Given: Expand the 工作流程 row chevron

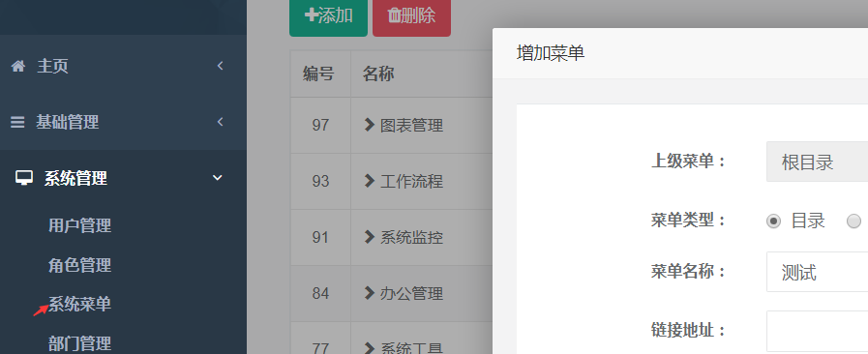Looking at the screenshot, I should [x=370, y=181].
